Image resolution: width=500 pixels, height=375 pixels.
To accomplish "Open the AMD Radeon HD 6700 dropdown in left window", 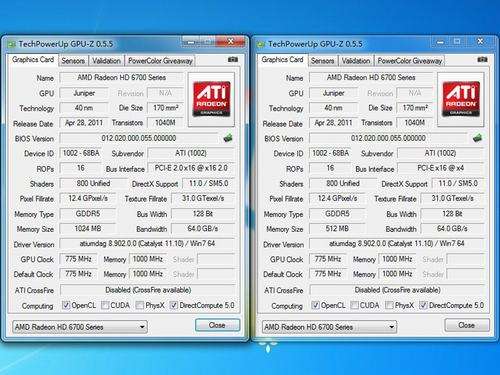I will tap(80, 327).
